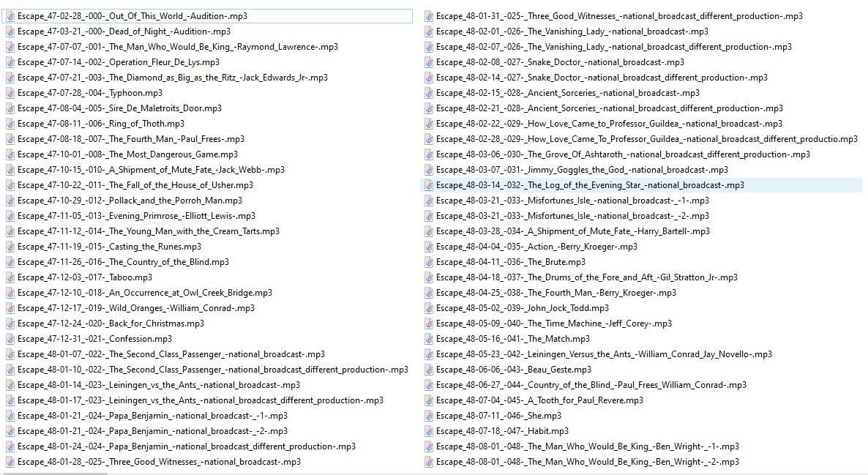Screen dimensions: 868x475
Task: Select Back_for_Christmas.mp3 file
Action: 111,323
